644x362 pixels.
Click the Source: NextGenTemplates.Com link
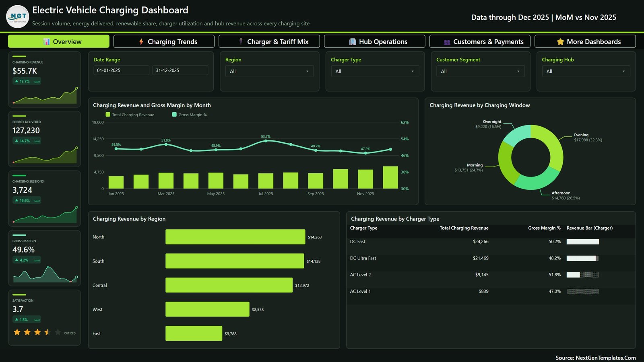(596, 358)
